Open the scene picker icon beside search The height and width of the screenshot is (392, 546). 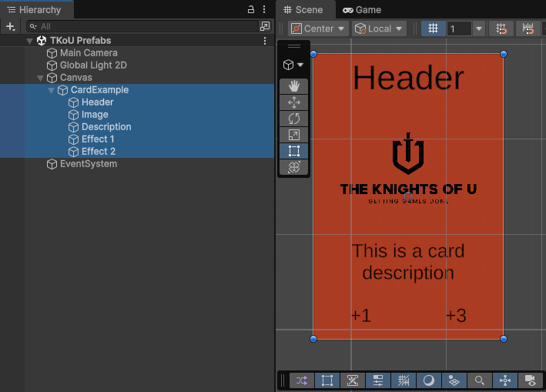pos(265,26)
